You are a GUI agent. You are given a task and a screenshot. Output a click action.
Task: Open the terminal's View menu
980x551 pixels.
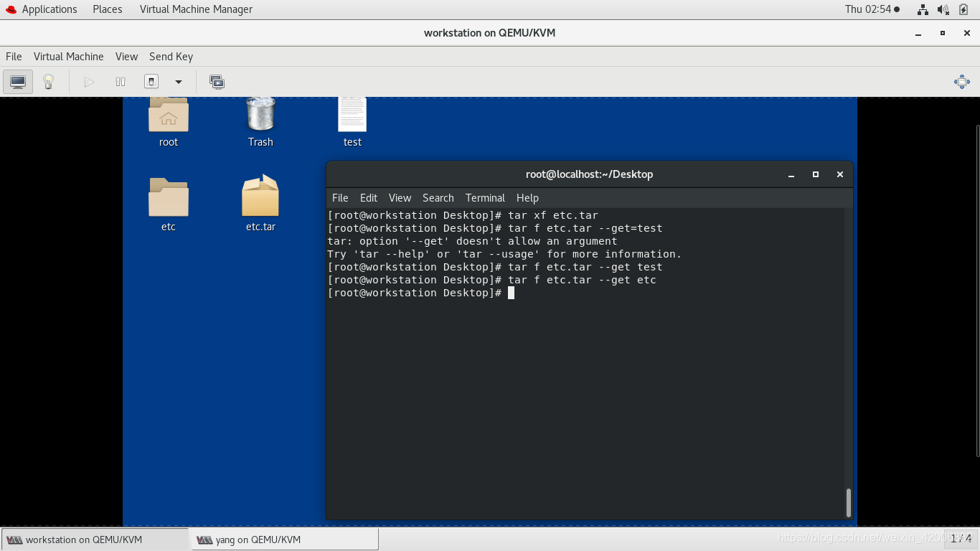coord(400,198)
